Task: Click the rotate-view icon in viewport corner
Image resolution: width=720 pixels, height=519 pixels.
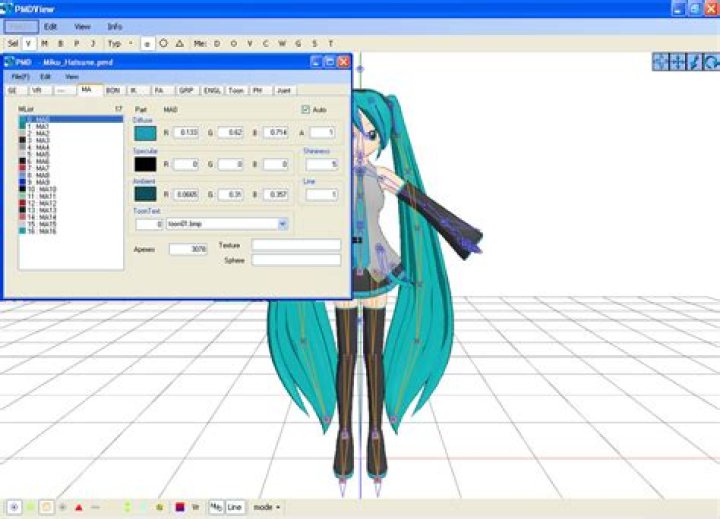Action: [711, 62]
